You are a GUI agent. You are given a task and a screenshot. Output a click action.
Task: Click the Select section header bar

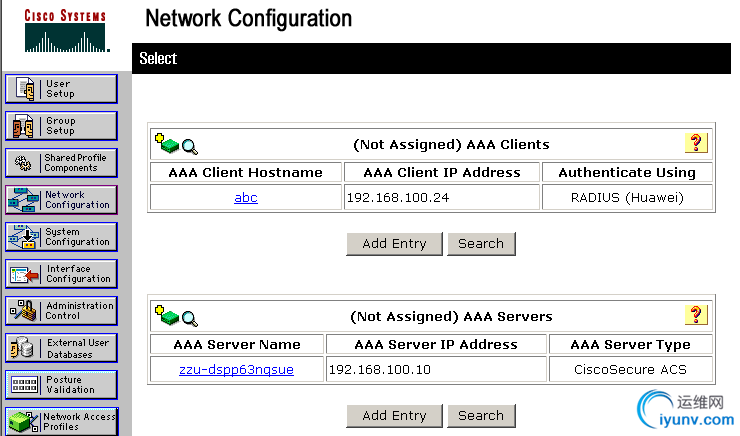(431, 59)
